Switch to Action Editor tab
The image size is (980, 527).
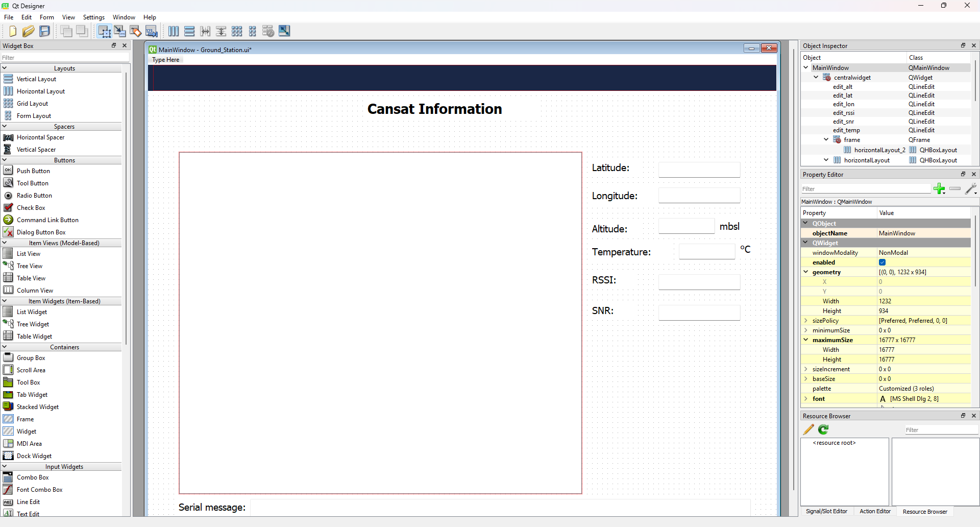click(875, 511)
